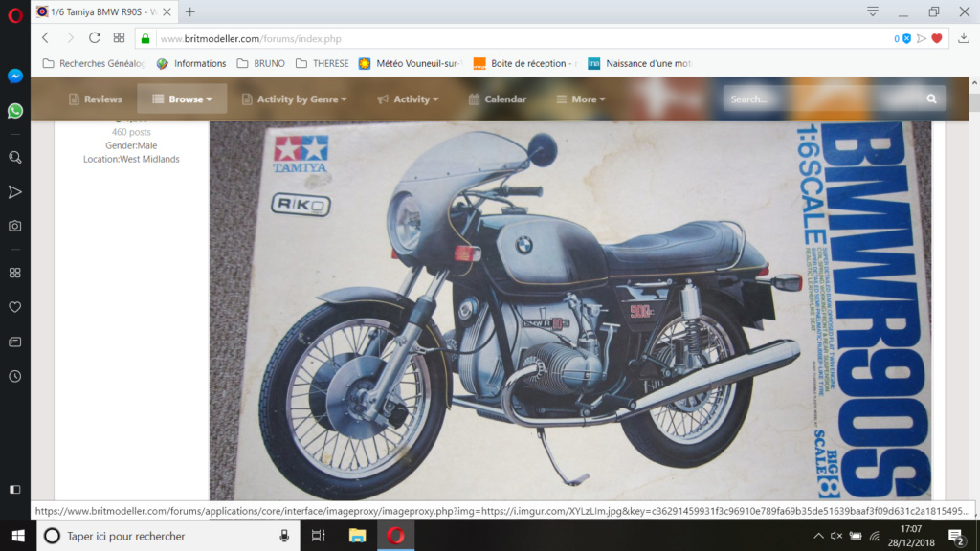View site security padlock info
This screenshot has height=551, width=980.
click(145, 38)
